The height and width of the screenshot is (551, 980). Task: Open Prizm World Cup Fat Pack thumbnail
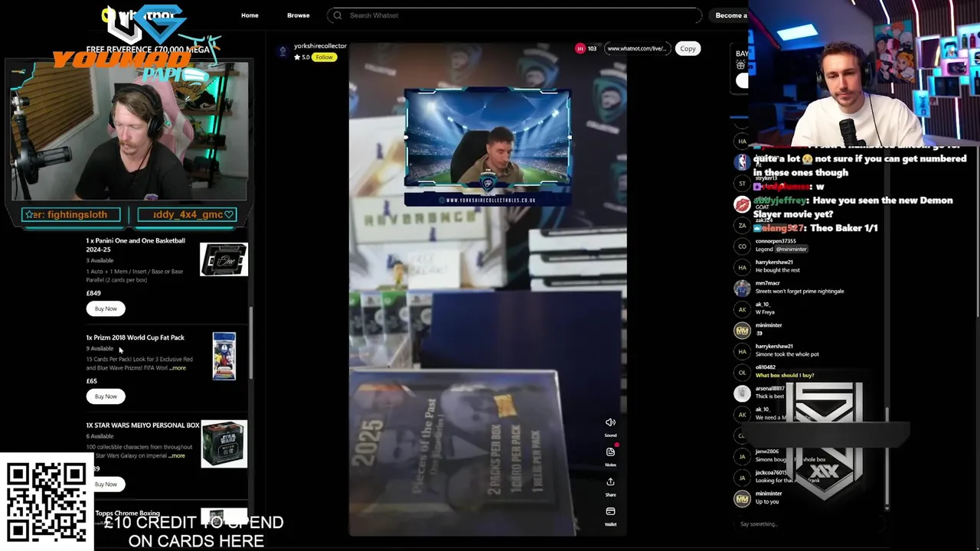click(224, 356)
